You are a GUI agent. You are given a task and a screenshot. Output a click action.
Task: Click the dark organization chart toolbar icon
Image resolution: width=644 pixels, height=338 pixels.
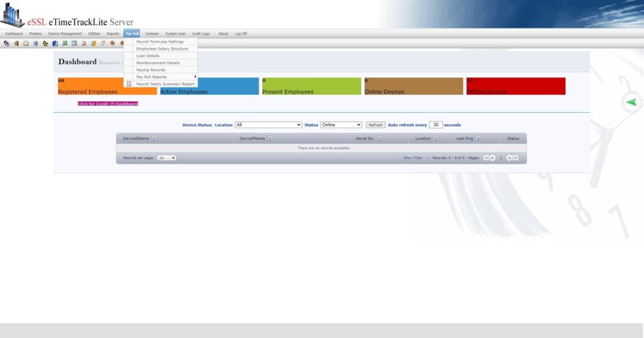coord(45,43)
